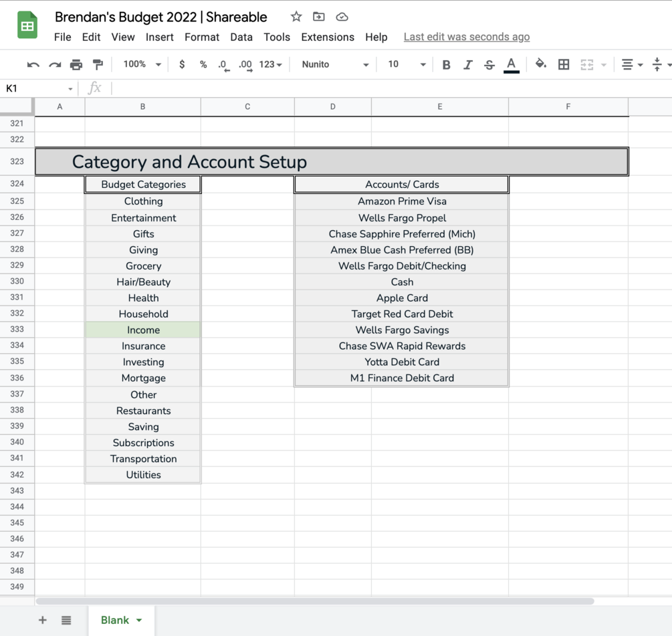
Task: Open the View menu
Action: point(123,37)
